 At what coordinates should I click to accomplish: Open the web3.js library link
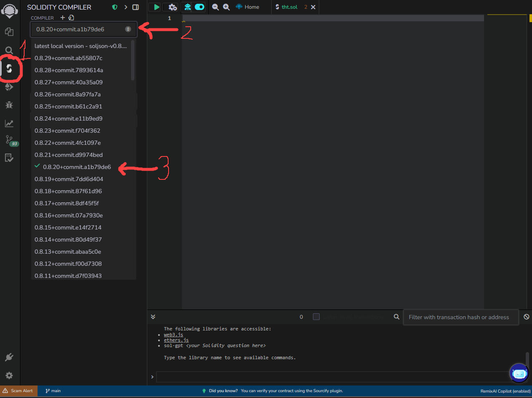coord(174,335)
